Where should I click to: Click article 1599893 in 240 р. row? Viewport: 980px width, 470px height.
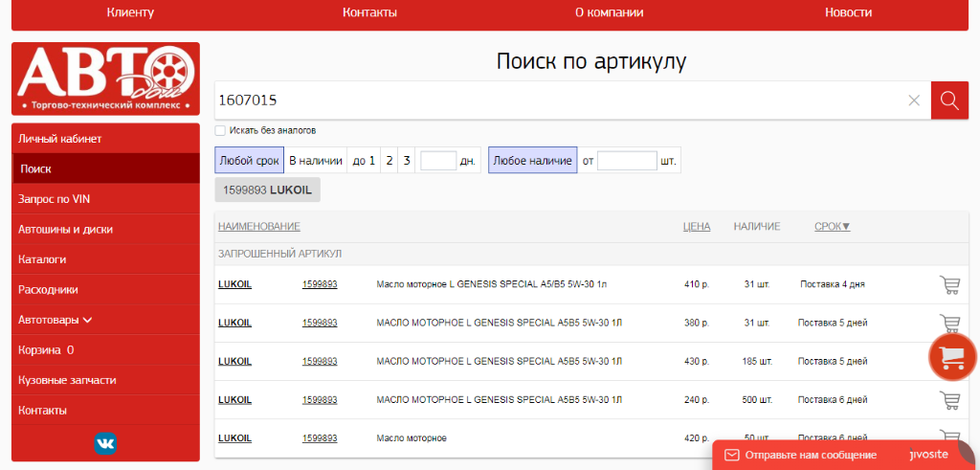[320, 400]
